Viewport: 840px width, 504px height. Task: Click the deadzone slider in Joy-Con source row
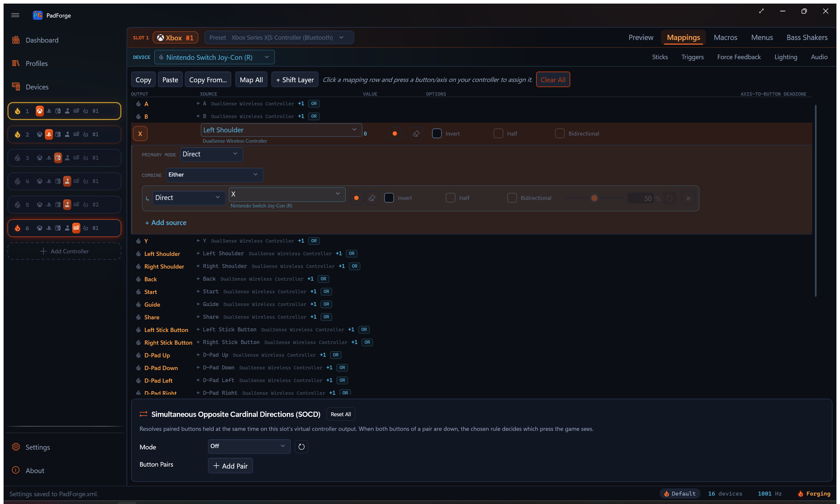(594, 198)
